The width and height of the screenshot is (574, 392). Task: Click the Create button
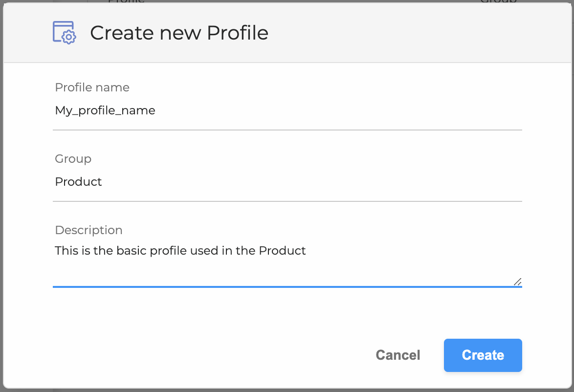[483, 355]
